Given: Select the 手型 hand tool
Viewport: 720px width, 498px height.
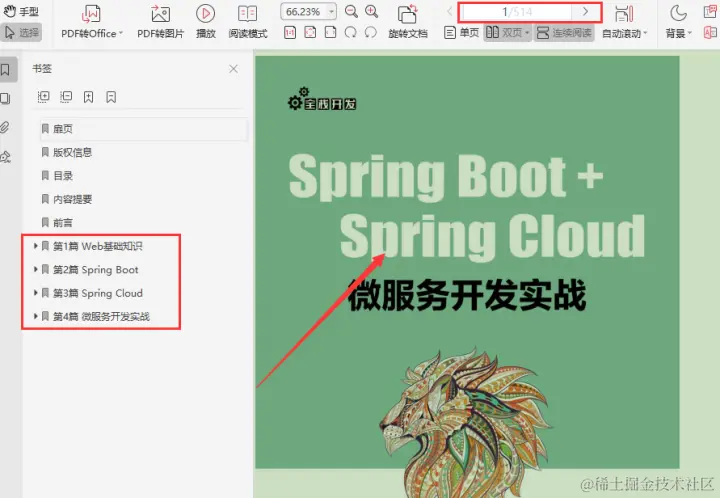Looking at the screenshot, I should (21, 11).
